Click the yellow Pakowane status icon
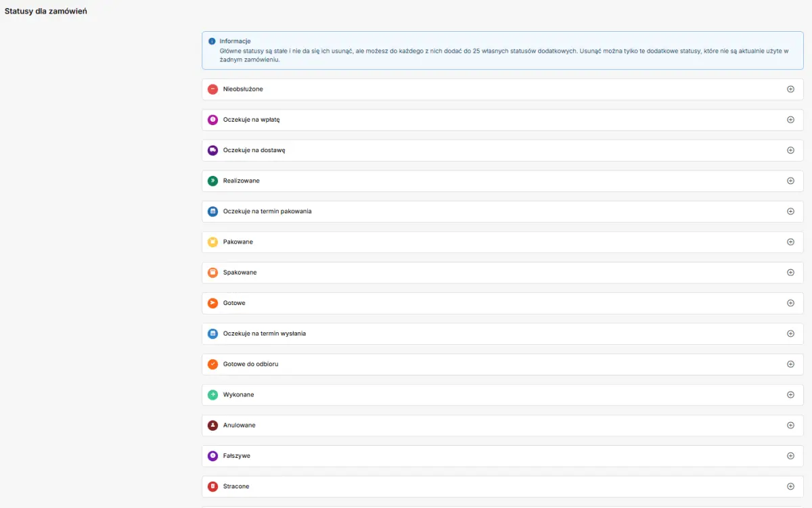812x508 pixels. 212,242
